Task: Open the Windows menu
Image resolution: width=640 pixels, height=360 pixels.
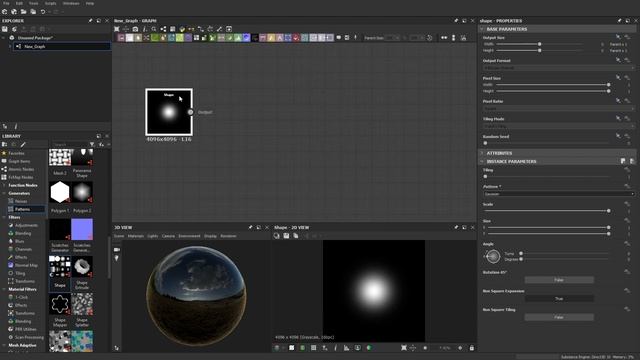Action: pyautogui.click(x=71, y=3)
